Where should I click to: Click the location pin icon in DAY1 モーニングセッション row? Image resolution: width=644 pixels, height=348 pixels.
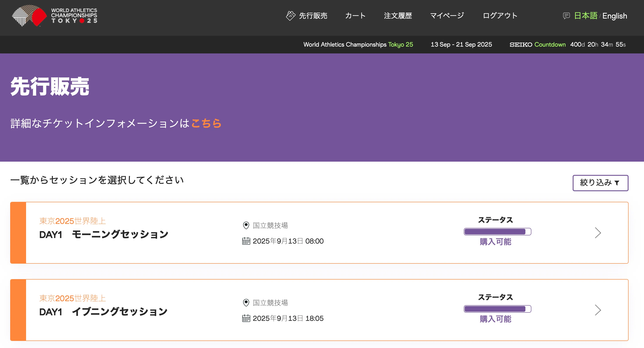(246, 225)
